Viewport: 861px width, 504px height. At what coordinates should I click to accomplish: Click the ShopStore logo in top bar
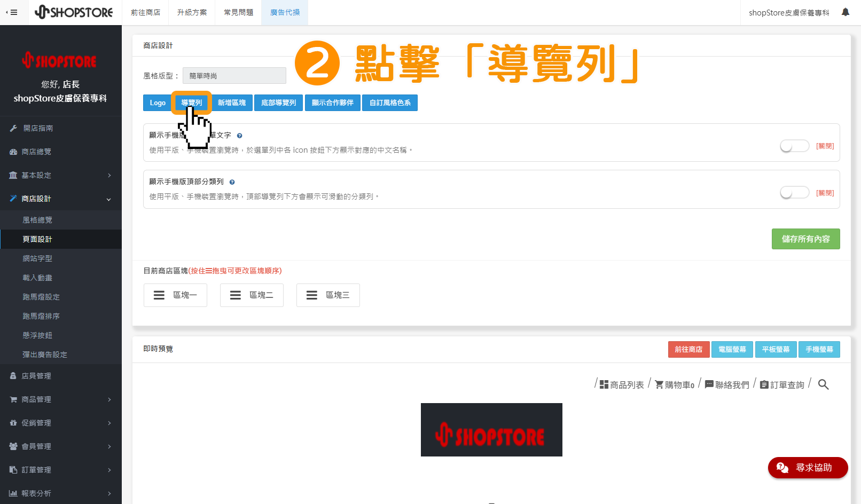click(74, 12)
